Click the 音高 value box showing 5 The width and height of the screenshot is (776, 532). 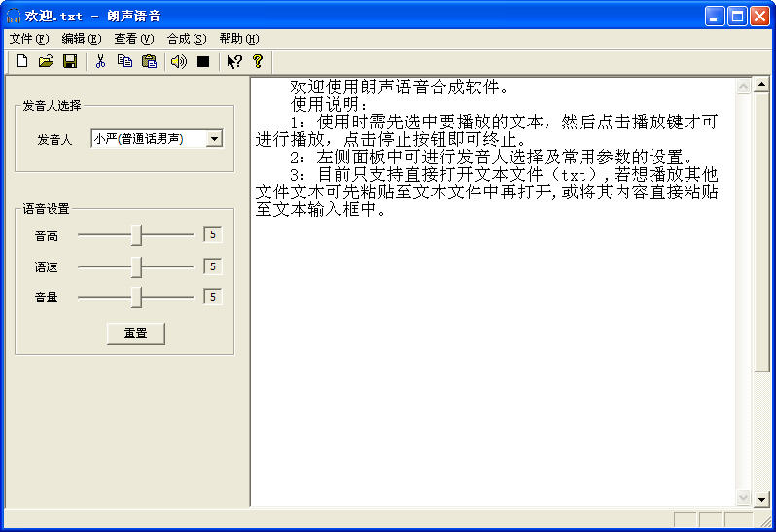213,234
